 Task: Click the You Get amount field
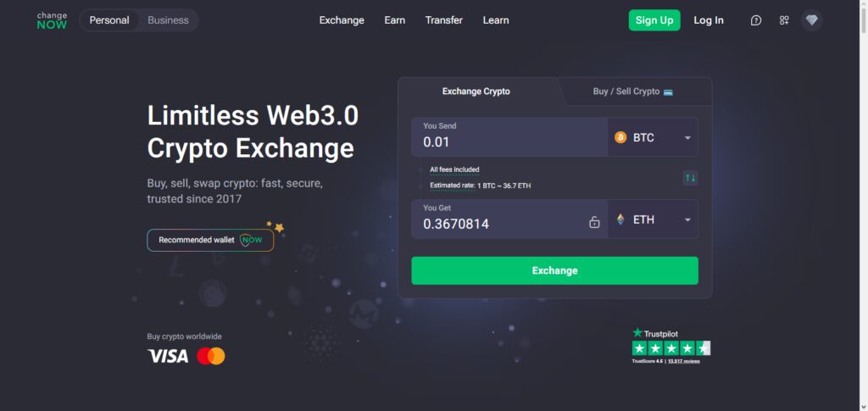(x=509, y=219)
